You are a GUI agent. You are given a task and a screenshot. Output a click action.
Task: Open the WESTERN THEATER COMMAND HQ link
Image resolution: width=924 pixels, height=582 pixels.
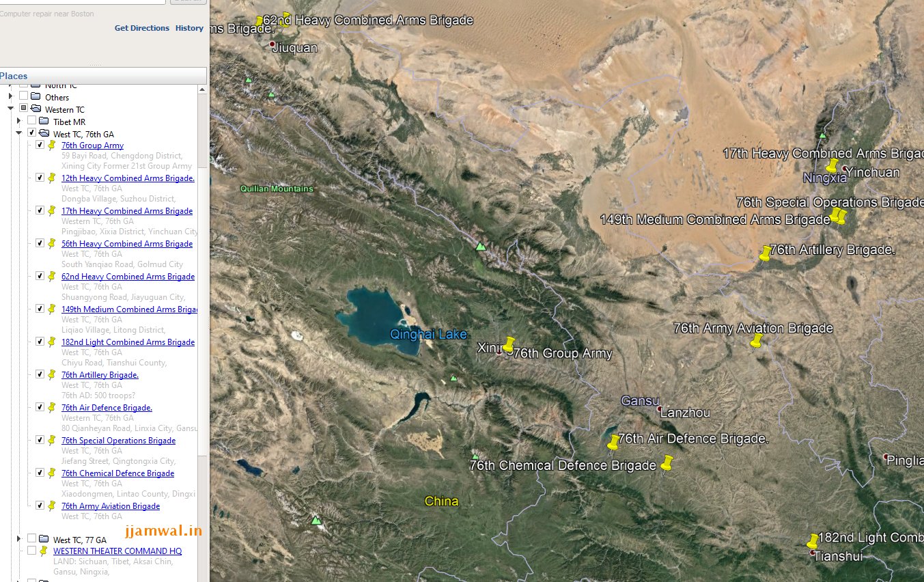click(117, 551)
